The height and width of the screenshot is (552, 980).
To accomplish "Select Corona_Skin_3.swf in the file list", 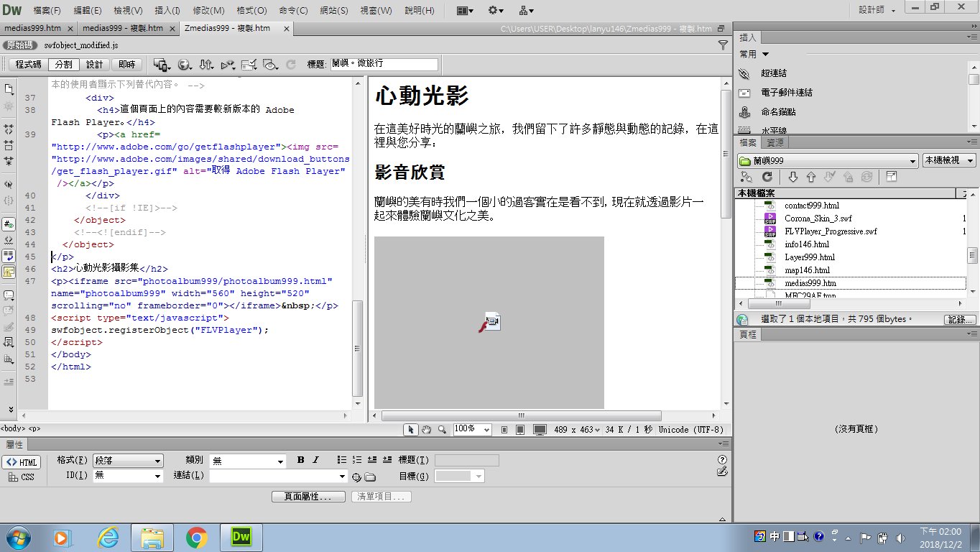I will 818,218.
